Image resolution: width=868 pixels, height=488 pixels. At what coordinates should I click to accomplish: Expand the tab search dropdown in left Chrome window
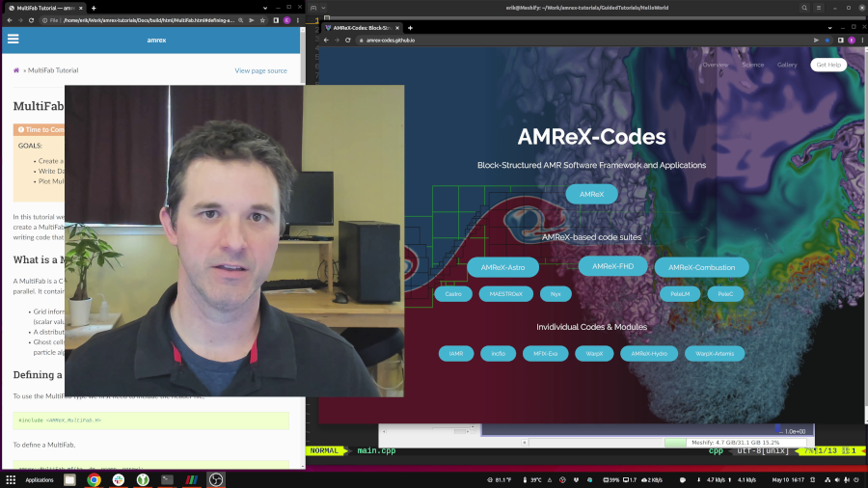265,8
